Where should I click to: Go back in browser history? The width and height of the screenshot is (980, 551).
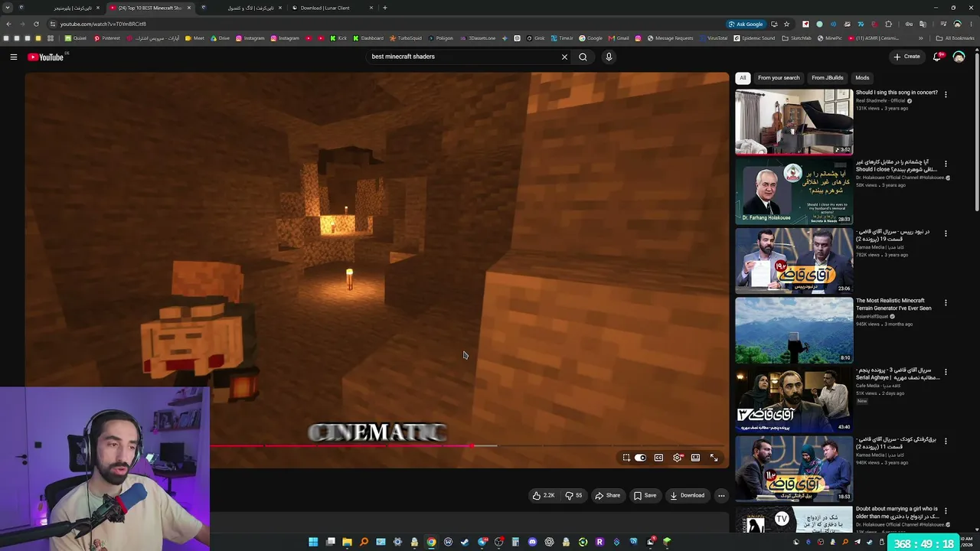(8, 24)
